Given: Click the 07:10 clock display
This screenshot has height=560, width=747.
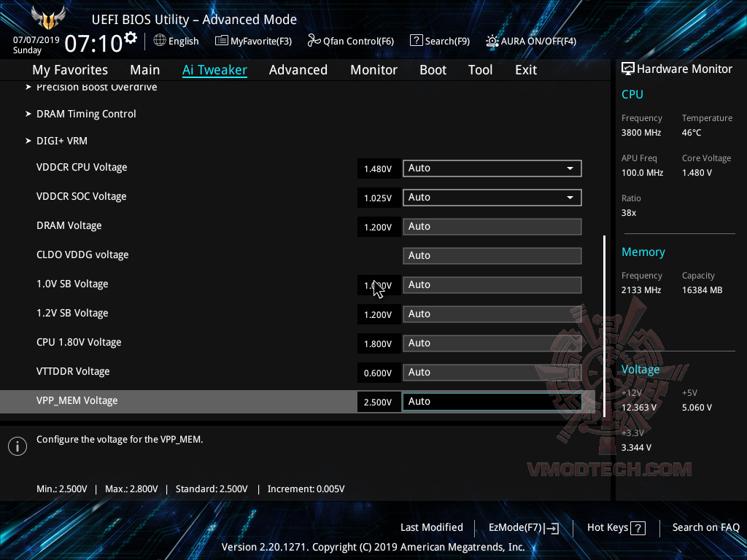Looking at the screenshot, I should pyautogui.click(x=93, y=44).
